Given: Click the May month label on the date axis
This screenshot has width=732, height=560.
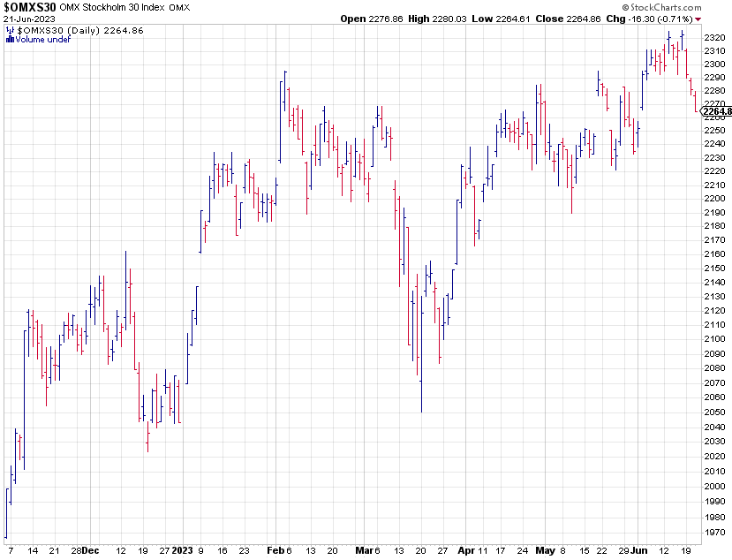Looking at the screenshot, I should [546, 550].
